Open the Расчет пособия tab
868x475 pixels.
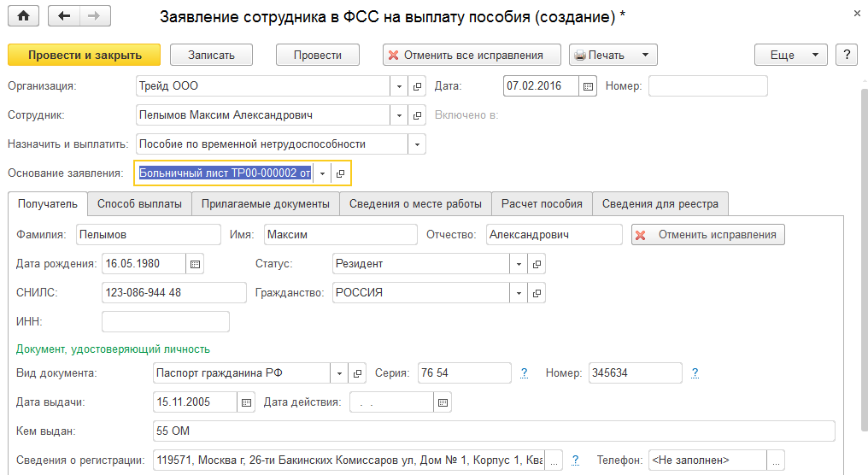542,204
